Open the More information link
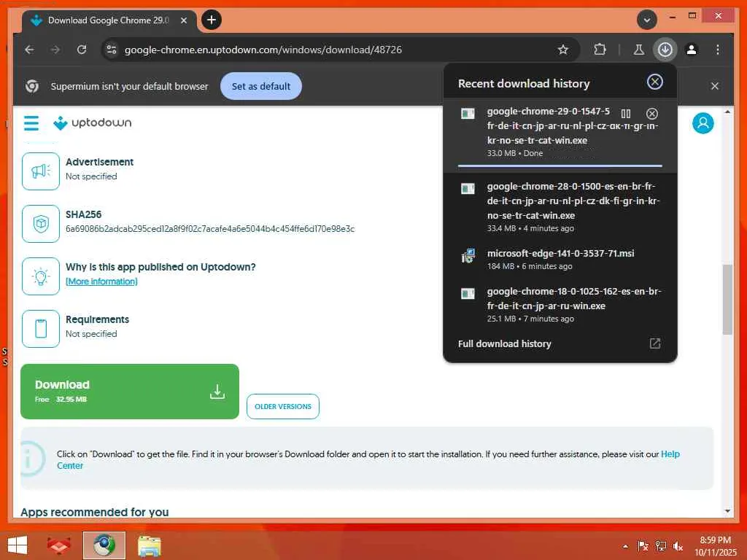 [x=101, y=281]
